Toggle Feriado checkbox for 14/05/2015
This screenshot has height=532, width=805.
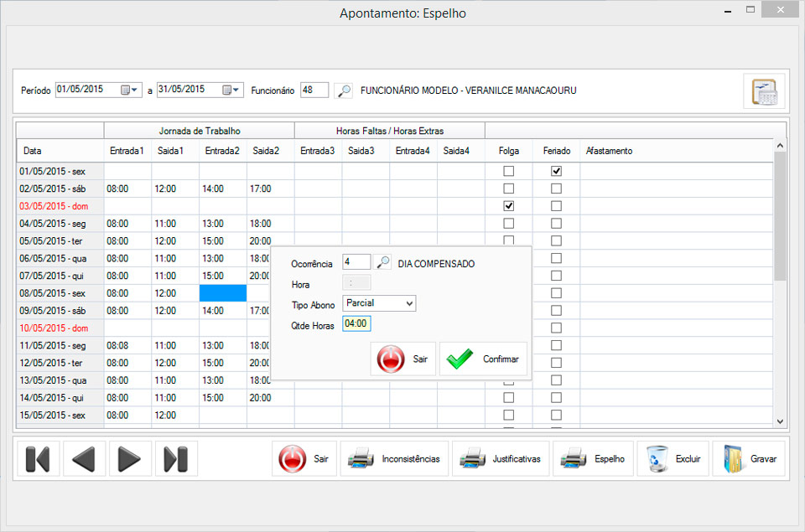[556, 398]
